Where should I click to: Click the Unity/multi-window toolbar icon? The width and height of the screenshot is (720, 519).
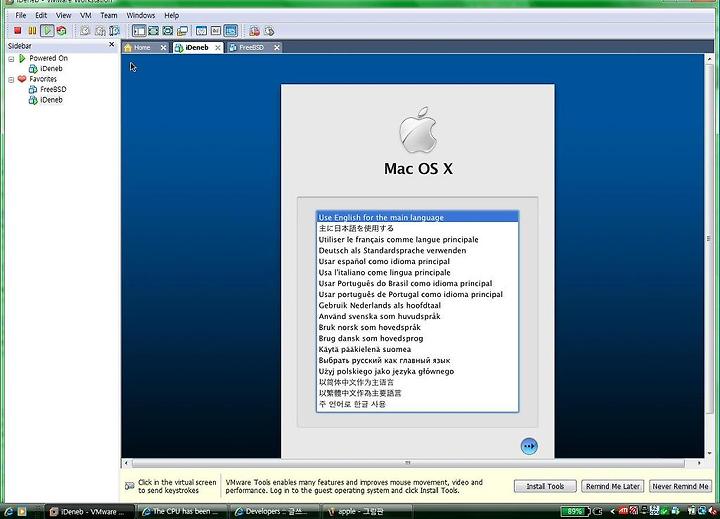click(182, 31)
